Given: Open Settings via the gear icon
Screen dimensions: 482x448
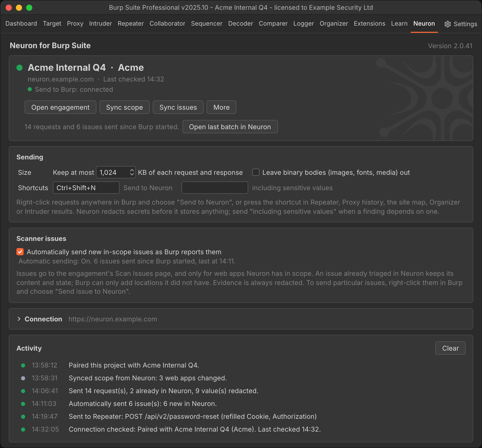Looking at the screenshot, I should click(448, 24).
